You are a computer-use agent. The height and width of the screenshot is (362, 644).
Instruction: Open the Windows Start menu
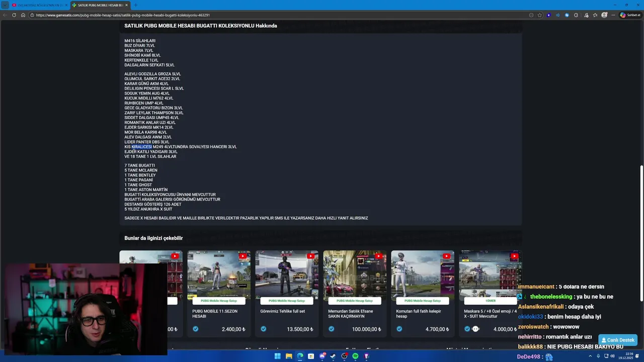click(x=277, y=356)
